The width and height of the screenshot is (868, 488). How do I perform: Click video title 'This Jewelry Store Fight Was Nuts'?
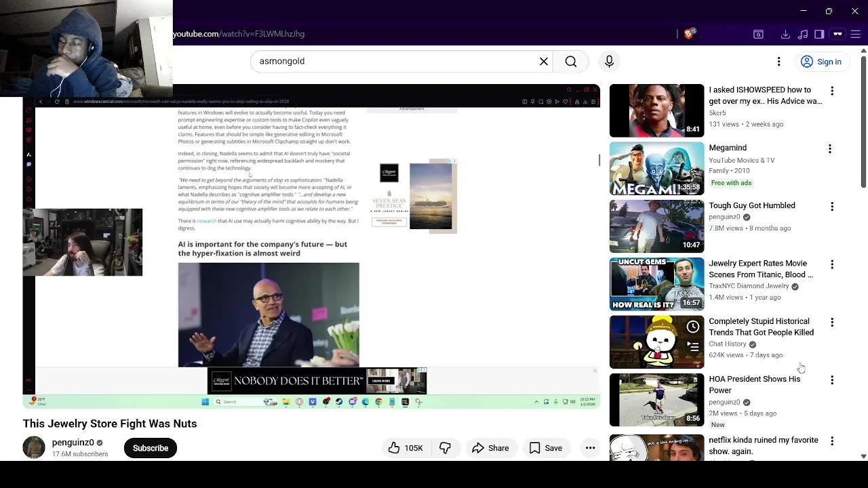coord(110,424)
